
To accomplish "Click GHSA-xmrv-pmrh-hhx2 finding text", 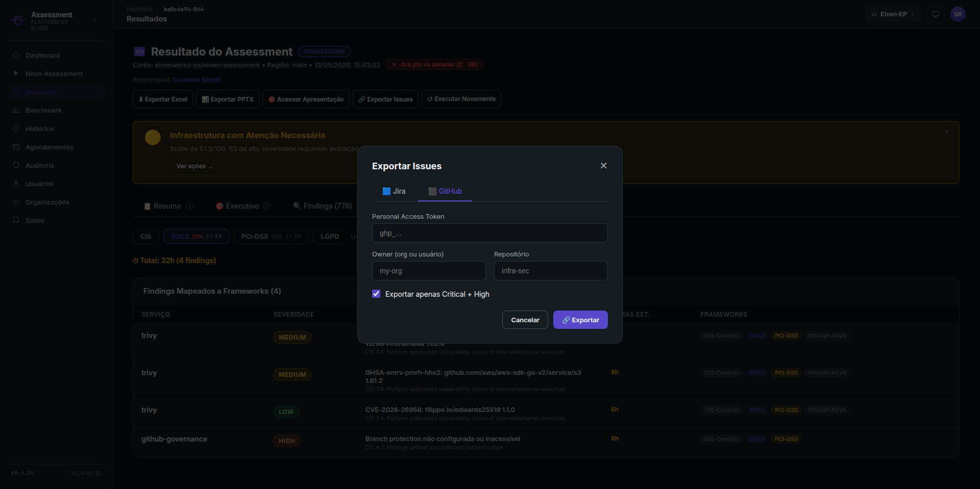I will point(473,376).
